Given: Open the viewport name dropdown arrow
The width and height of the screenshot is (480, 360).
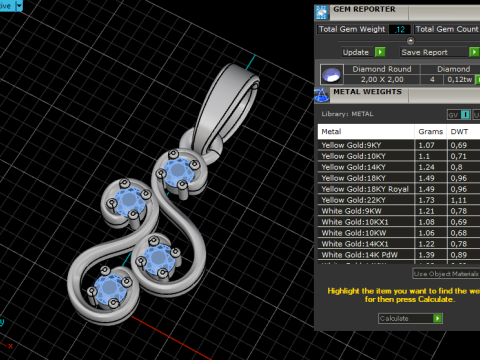Looking at the screenshot, I should 19,5.
